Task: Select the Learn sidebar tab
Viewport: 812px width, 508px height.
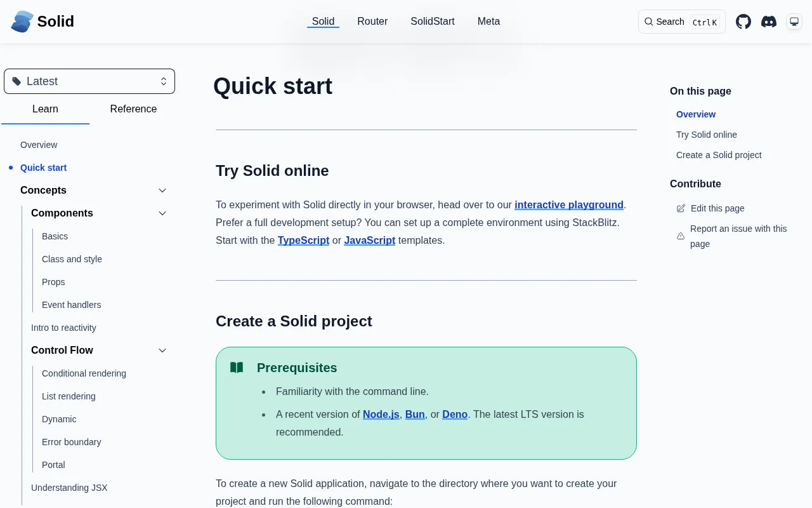Action: [x=45, y=109]
